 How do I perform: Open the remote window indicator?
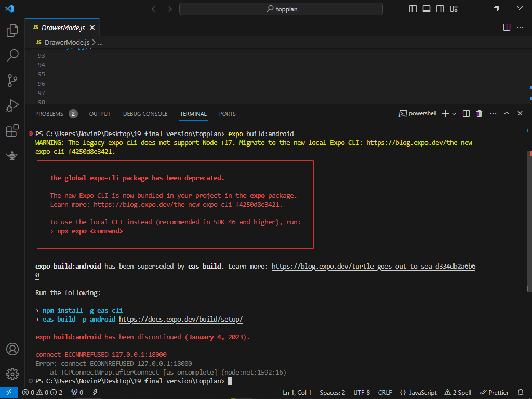[8, 393]
